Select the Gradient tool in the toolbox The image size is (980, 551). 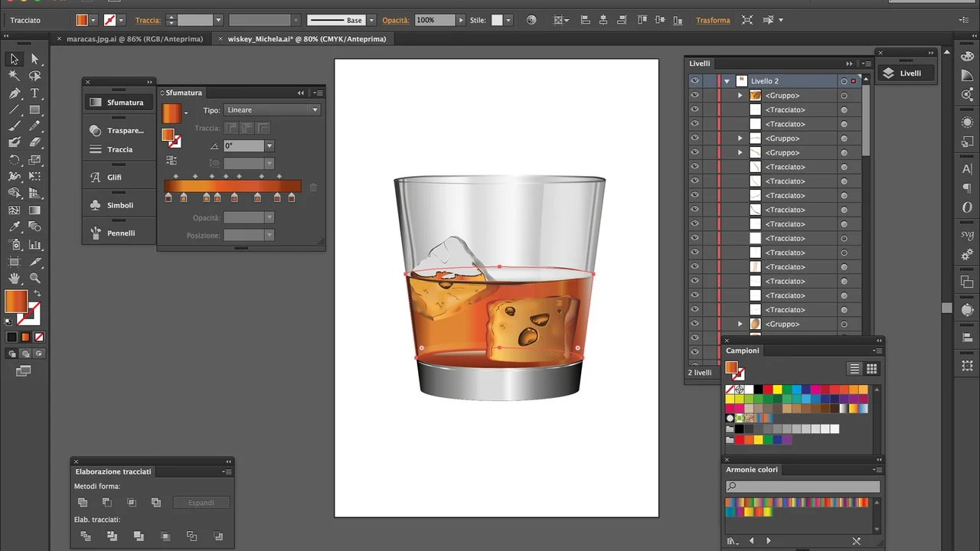[x=34, y=210]
